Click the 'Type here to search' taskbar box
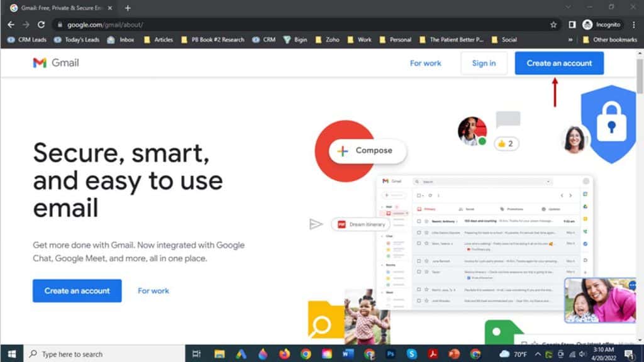 (x=104, y=354)
